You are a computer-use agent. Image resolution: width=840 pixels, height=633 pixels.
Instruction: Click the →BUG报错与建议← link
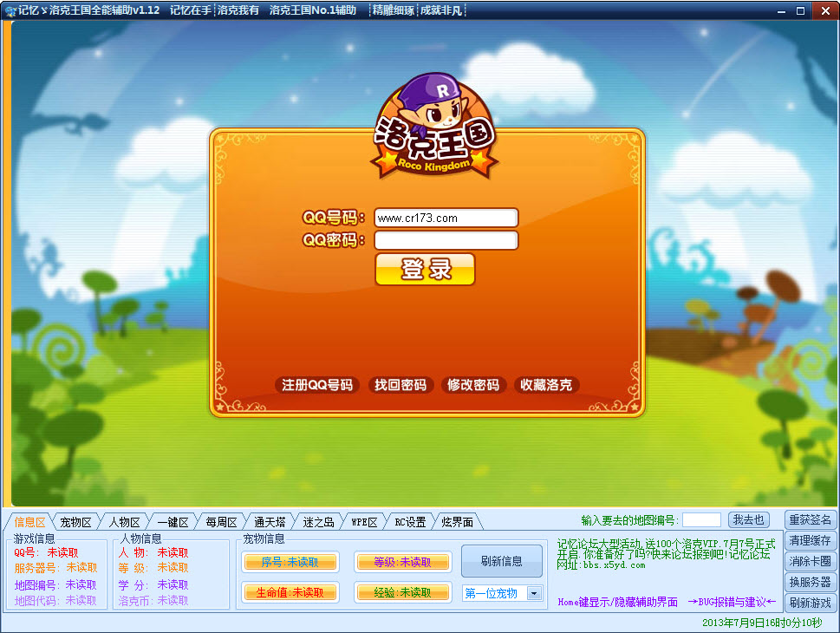point(732,602)
